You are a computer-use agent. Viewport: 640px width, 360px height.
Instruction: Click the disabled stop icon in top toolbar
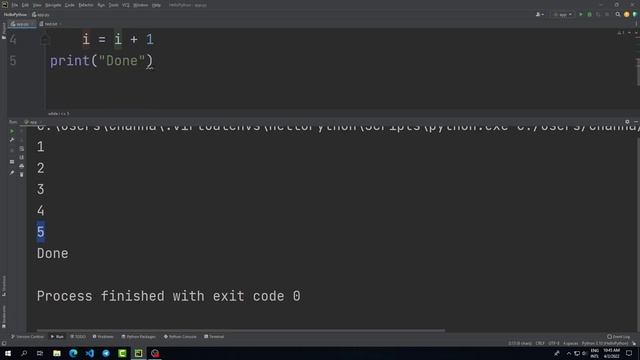point(607,14)
